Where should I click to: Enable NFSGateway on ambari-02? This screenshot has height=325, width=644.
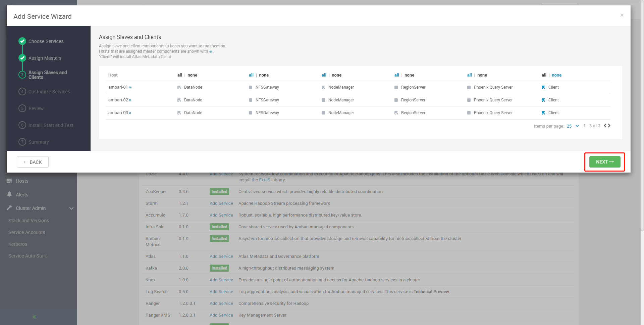(x=251, y=100)
